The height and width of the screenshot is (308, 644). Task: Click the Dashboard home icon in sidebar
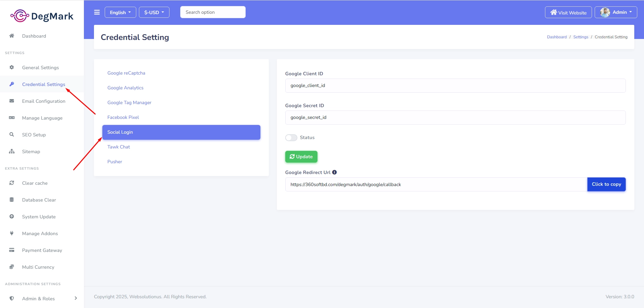point(12,36)
